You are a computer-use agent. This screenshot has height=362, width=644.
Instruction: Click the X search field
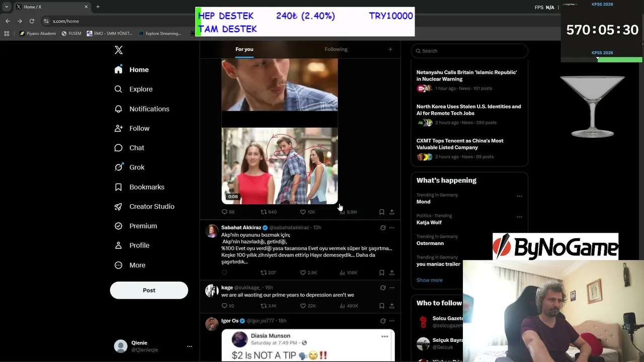469,51
